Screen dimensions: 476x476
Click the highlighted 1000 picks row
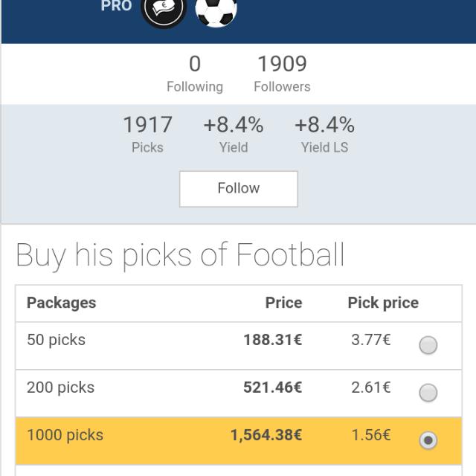pyautogui.click(x=239, y=441)
